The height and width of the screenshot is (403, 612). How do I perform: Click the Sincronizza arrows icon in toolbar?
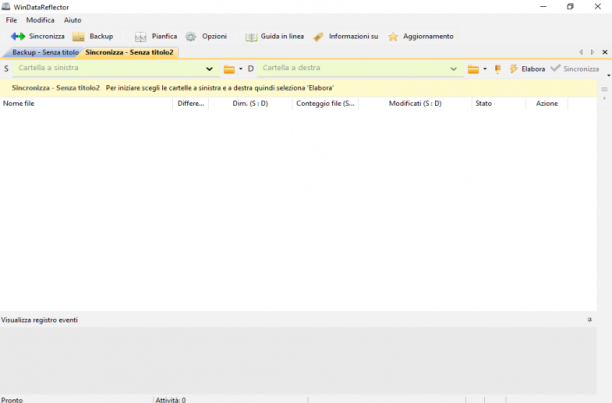[18, 37]
